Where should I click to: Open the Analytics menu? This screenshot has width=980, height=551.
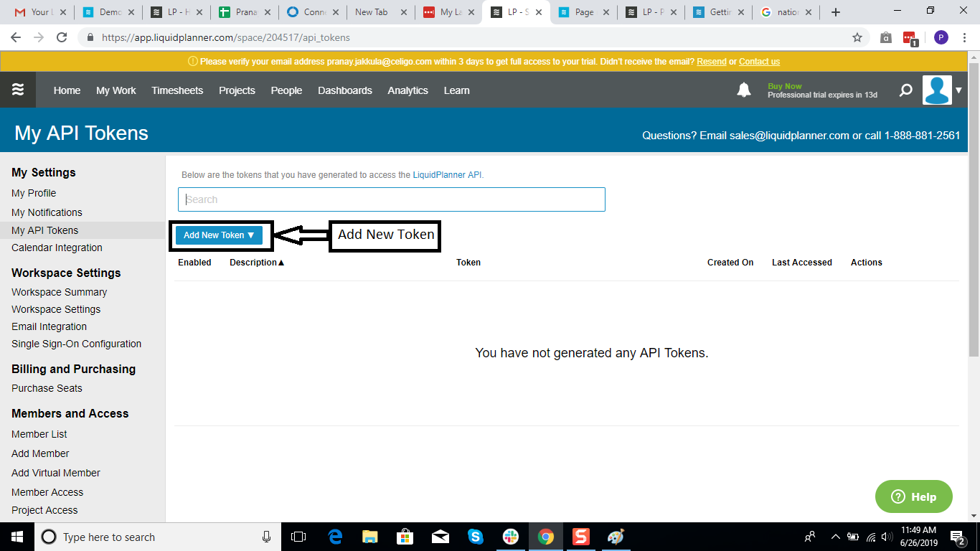point(407,90)
